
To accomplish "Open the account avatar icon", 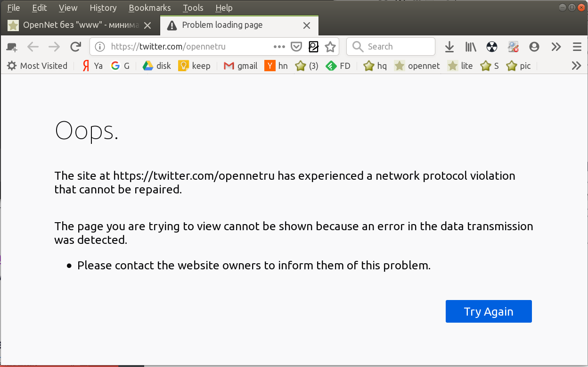I will point(534,47).
